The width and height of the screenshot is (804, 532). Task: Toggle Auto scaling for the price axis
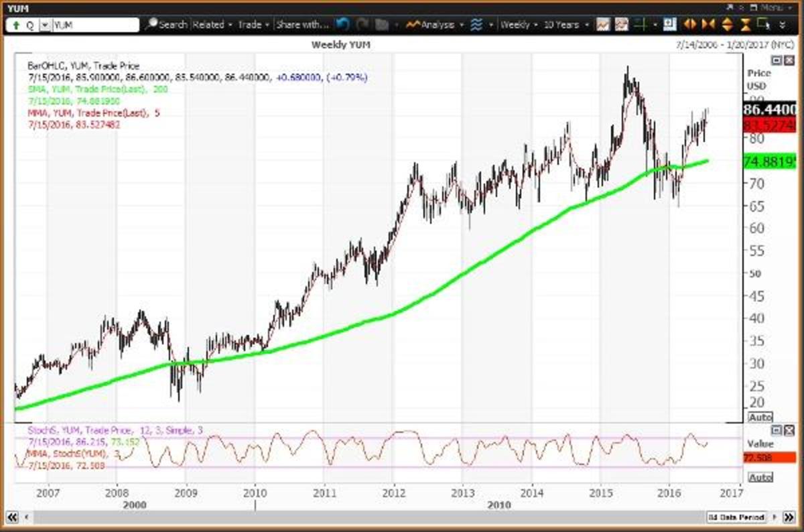coord(761,417)
